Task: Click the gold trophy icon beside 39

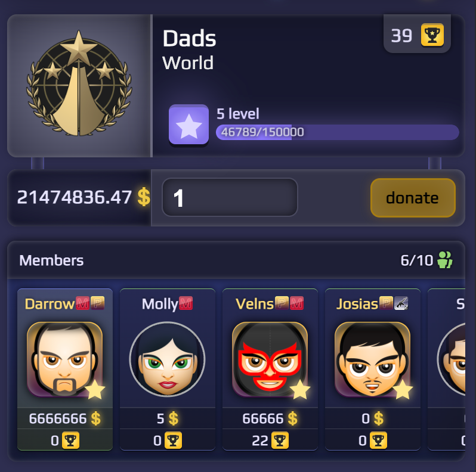Action: [432, 35]
